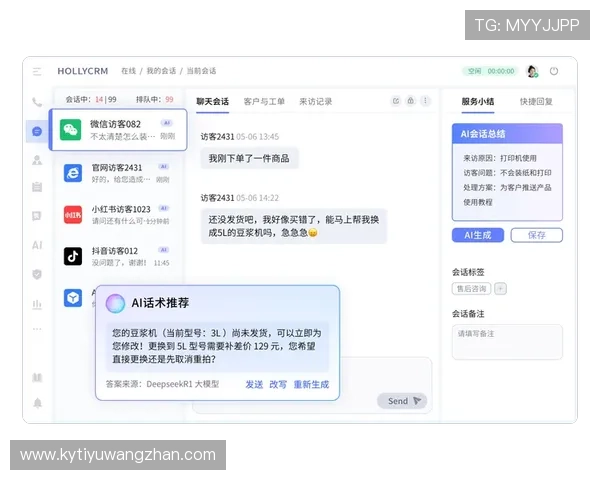The width and height of the screenshot is (600, 480).
Task: Click 改写 in the AI recommendation
Action: pos(278,384)
